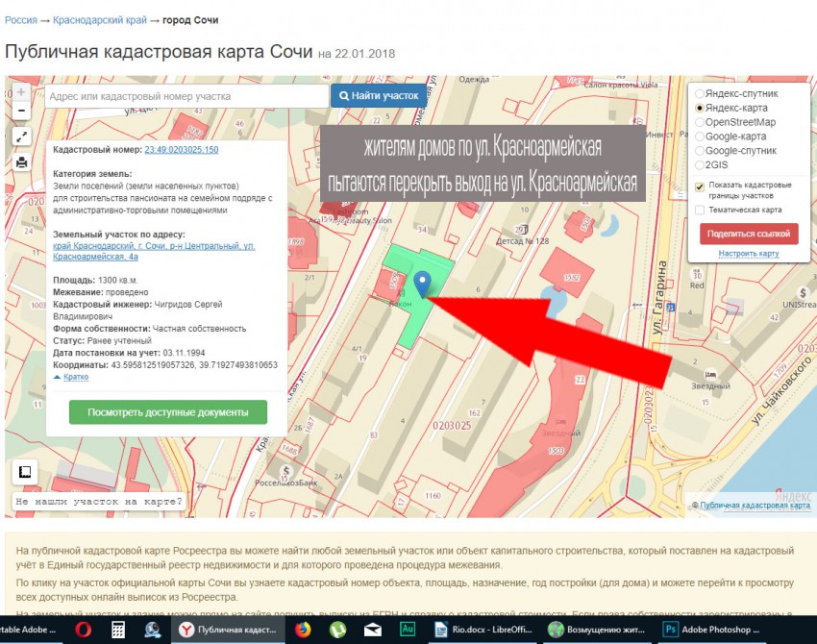Open the ruler measurement tool on map

coord(25,472)
